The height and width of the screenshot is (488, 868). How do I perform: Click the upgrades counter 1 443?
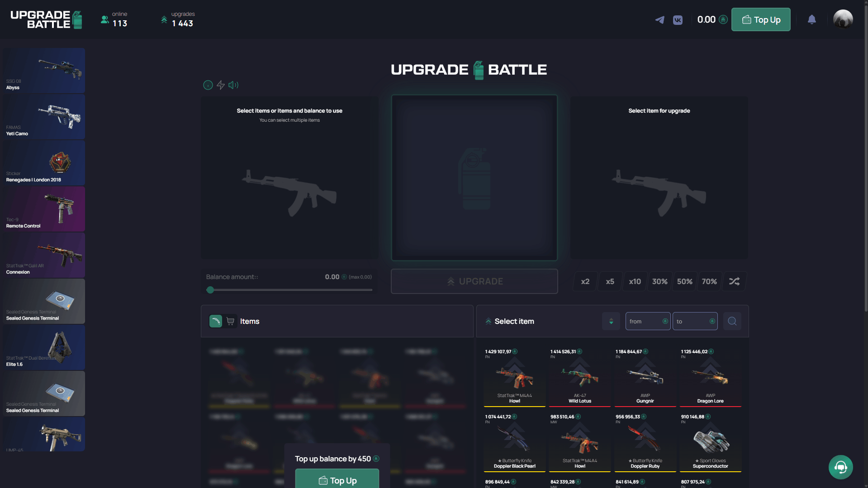point(182,24)
